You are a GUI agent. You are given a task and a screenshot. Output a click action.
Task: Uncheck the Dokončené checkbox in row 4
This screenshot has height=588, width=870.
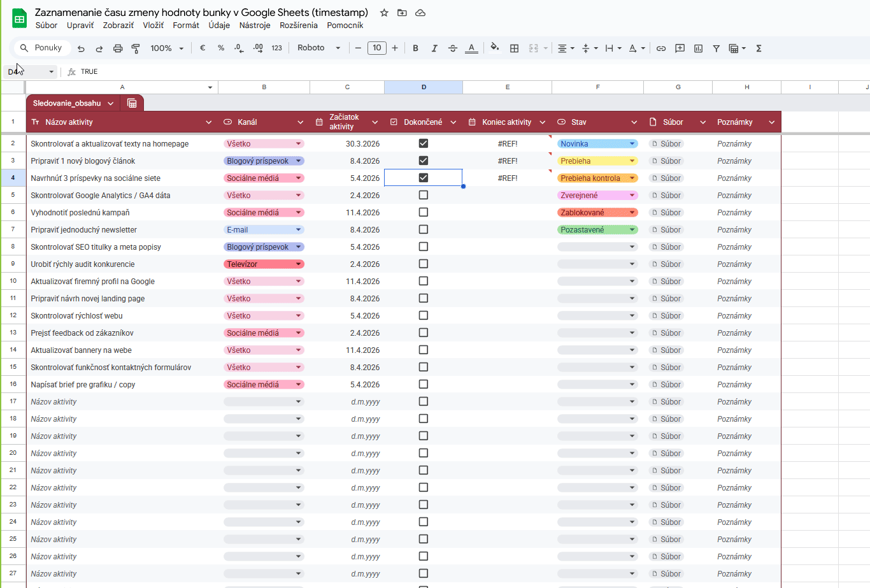pos(422,177)
